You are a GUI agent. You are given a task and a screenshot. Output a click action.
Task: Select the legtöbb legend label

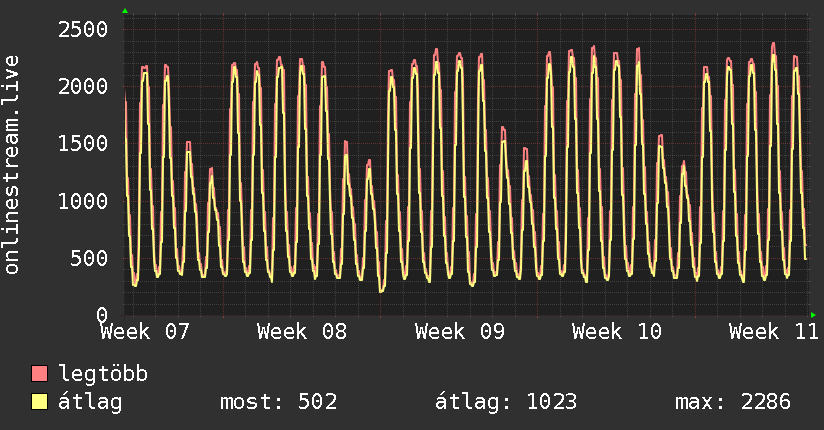coord(103,374)
